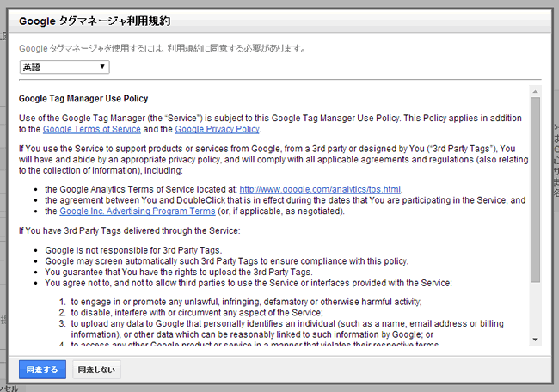Viewport: 559px width, 392px height.
Task: Click 'Google is not responsible for 3rd Party Tags' line
Action: [x=133, y=250]
